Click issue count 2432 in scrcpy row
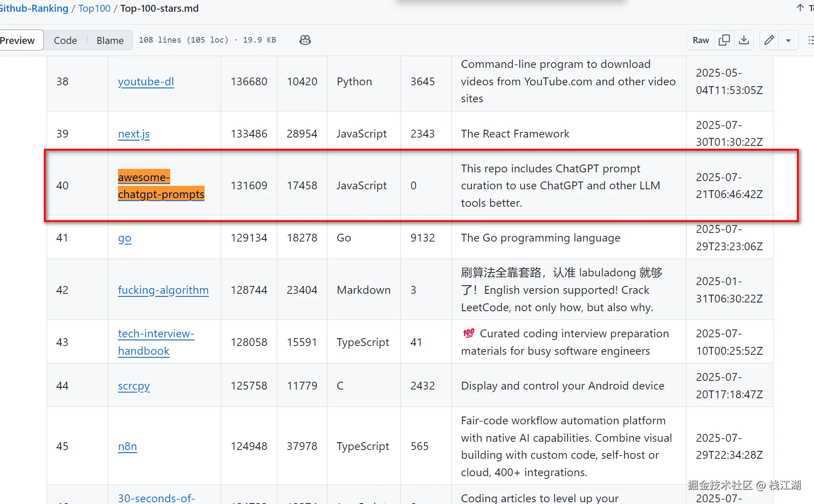 pyautogui.click(x=423, y=386)
